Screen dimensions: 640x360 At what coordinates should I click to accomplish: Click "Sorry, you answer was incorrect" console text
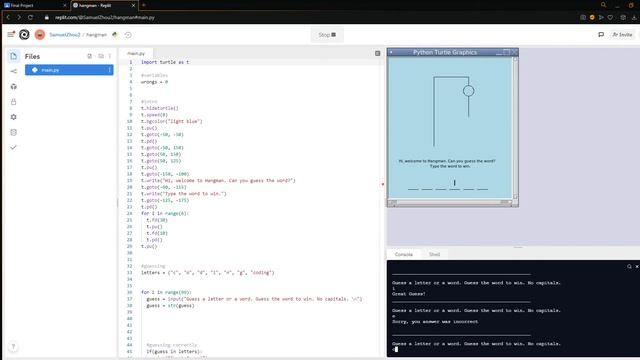tap(435, 321)
